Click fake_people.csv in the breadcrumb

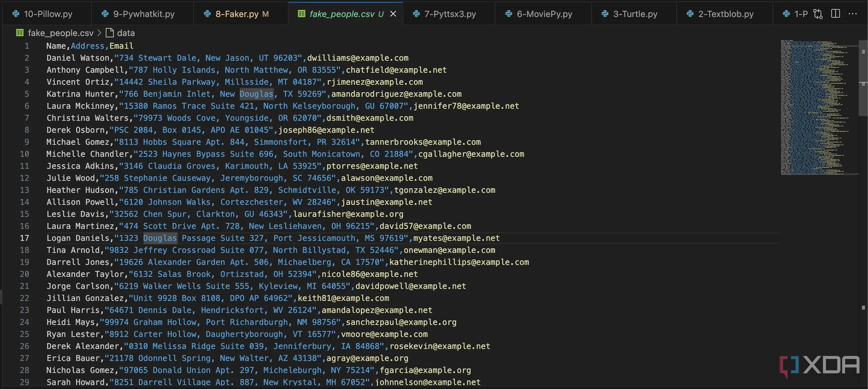click(x=61, y=33)
